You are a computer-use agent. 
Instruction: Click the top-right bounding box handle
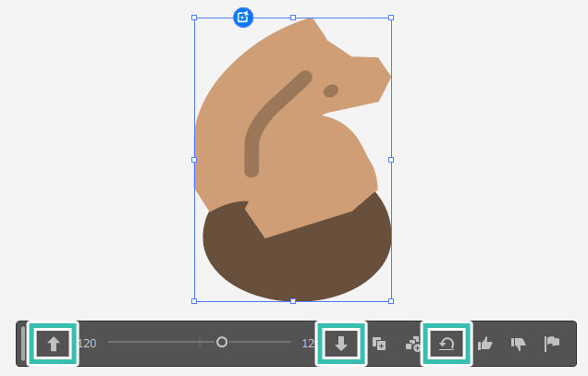pyautogui.click(x=391, y=18)
